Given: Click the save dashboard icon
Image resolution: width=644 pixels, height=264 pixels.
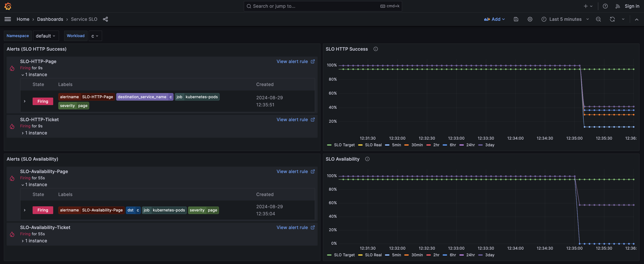Looking at the screenshot, I should 516,19.
